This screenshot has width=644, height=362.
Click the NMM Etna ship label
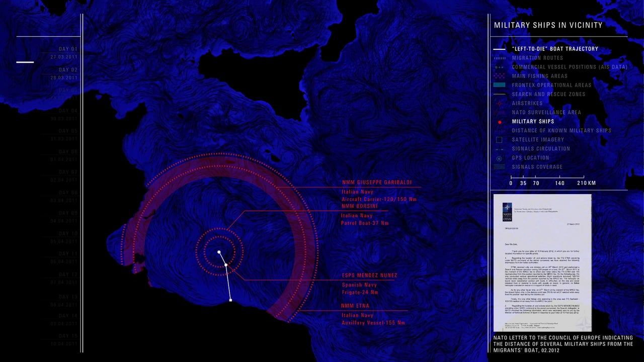(355, 306)
